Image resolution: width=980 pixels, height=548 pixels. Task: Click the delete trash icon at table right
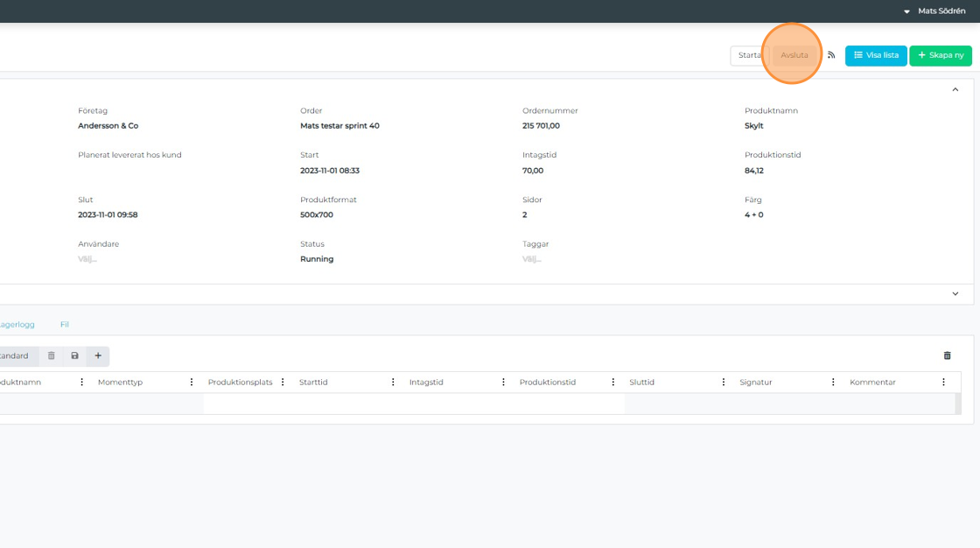947,355
